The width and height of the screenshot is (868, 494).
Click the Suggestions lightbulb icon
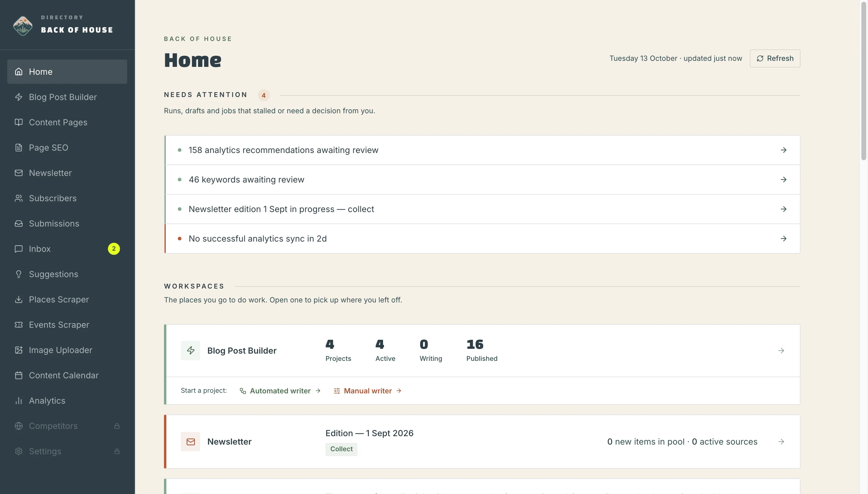(x=19, y=274)
